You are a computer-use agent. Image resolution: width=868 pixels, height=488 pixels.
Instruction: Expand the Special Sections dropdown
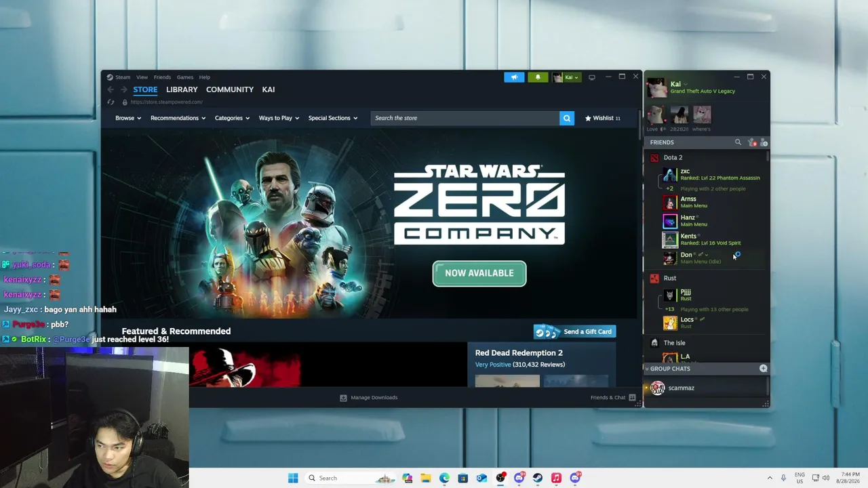333,118
